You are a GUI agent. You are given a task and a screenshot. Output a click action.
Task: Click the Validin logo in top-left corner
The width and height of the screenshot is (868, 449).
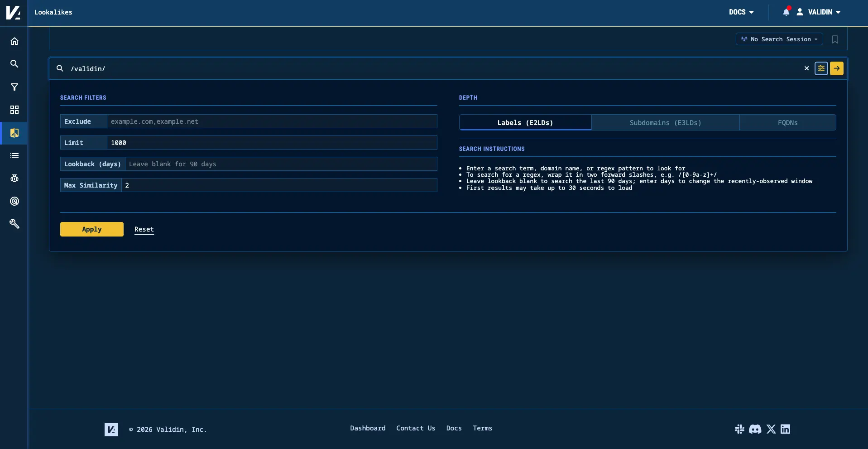point(13,12)
